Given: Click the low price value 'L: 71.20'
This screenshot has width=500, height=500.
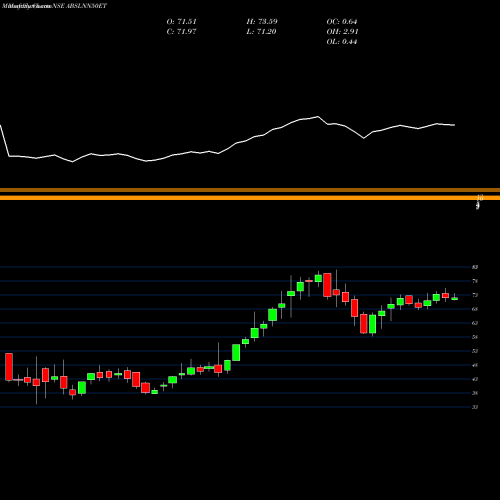Looking at the screenshot, I should [262, 32].
